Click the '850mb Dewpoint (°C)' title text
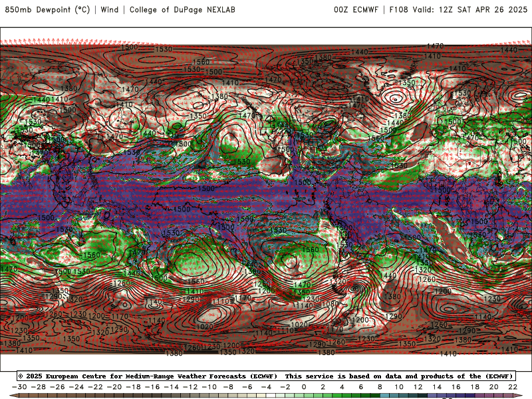The width and height of the screenshot is (532, 399). (x=47, y=9)
